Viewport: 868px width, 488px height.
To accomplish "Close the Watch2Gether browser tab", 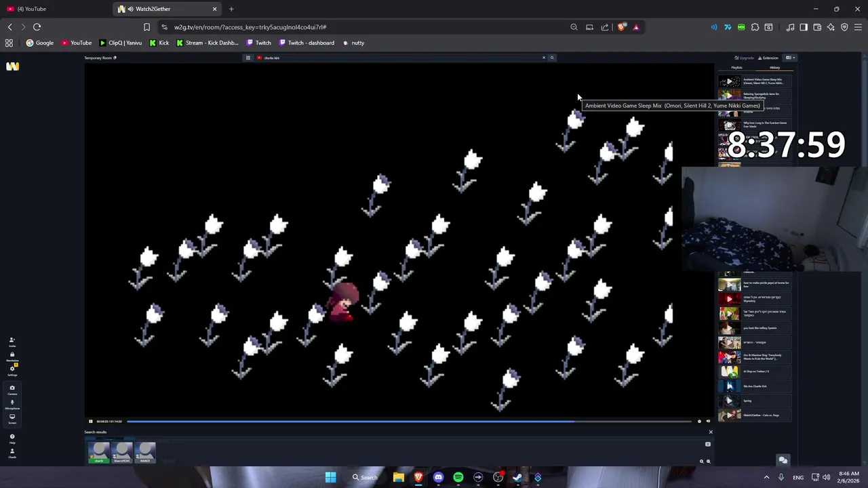I will pos(215,9).
